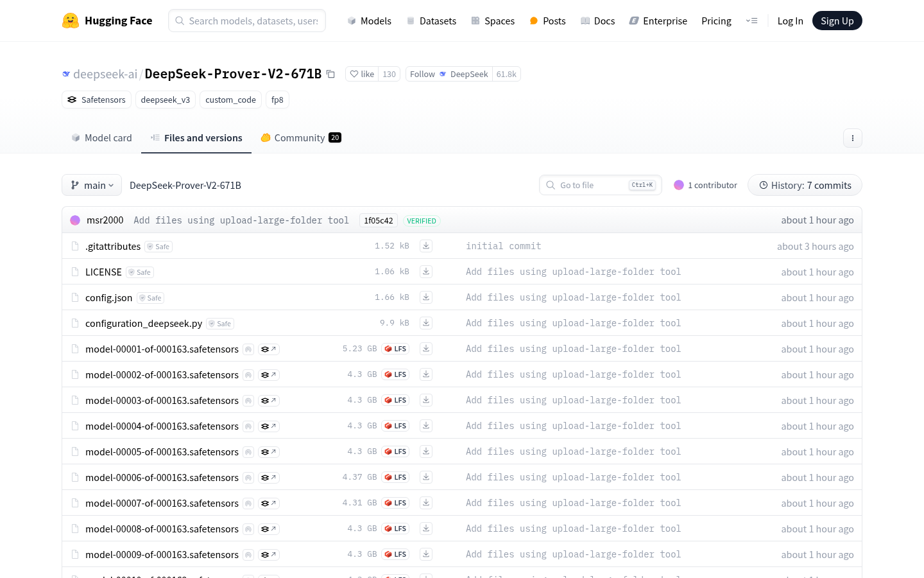Select the deepseek_v3 tag
Viewport: 924px width, 578px height.
point(166,100)
